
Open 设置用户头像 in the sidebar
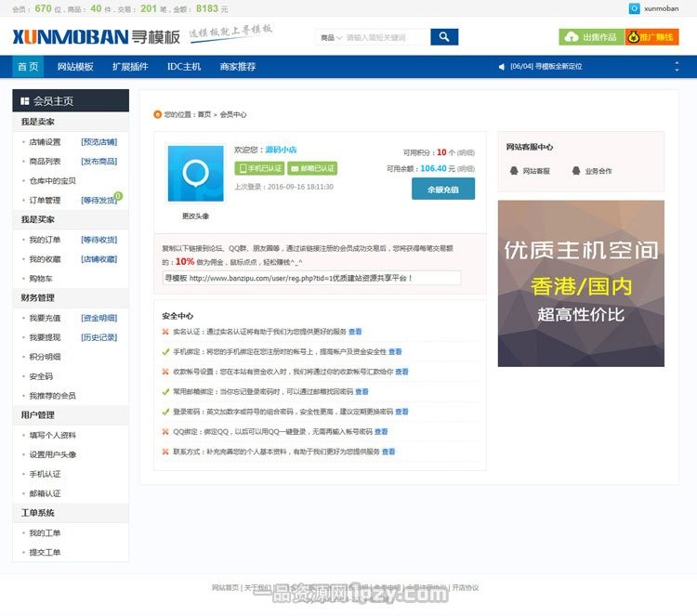52,454
